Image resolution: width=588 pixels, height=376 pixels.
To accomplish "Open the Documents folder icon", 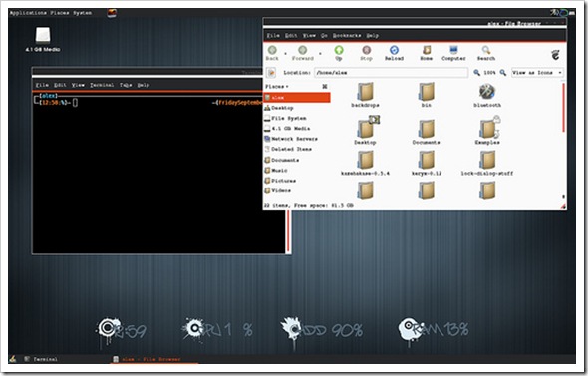I will pos(426,132).
